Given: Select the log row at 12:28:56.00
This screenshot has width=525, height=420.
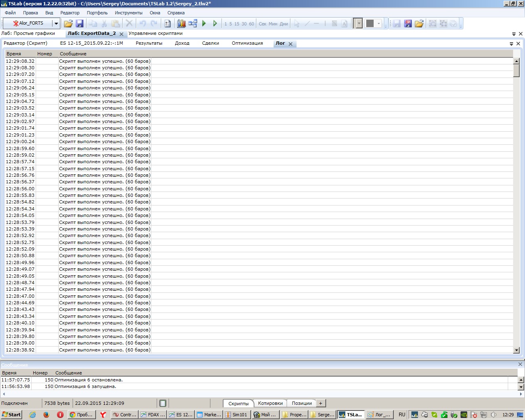Looking at the screenshot, I should 259,189.
